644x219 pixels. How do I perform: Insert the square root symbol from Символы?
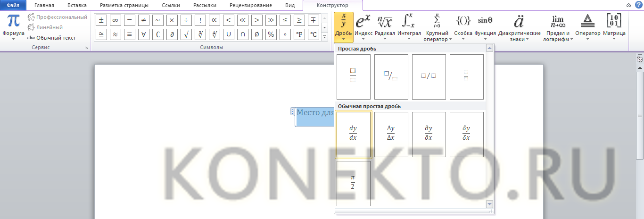[187, 34]
